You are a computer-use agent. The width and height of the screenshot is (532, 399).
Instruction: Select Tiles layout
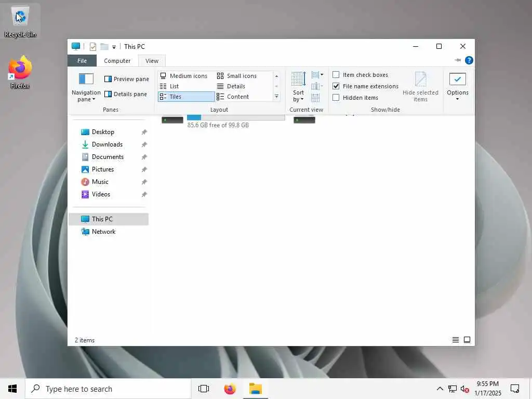pos(187,97)
